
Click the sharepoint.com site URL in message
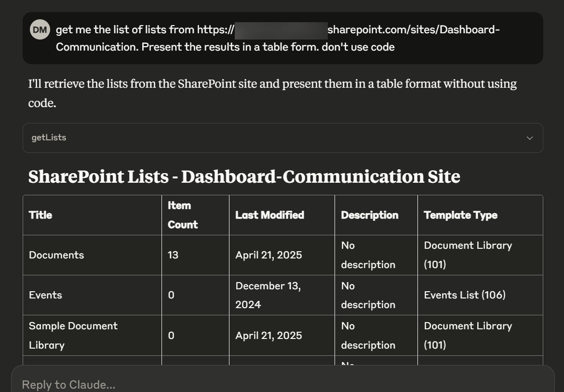[x=413, y=30]
